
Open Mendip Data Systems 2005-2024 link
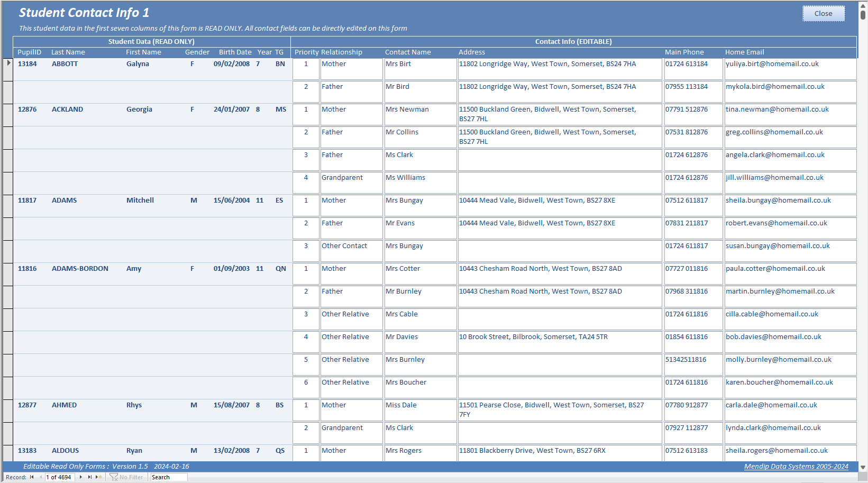[796, 467]
